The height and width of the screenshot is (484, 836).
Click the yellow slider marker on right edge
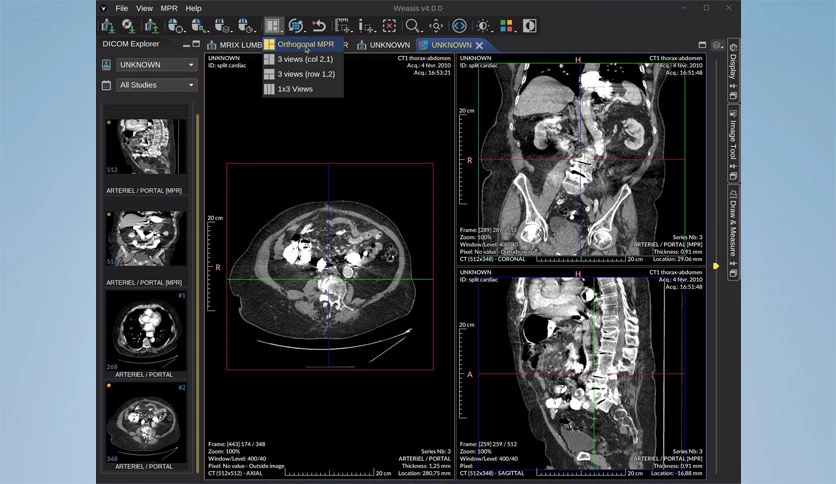(716, 265)
